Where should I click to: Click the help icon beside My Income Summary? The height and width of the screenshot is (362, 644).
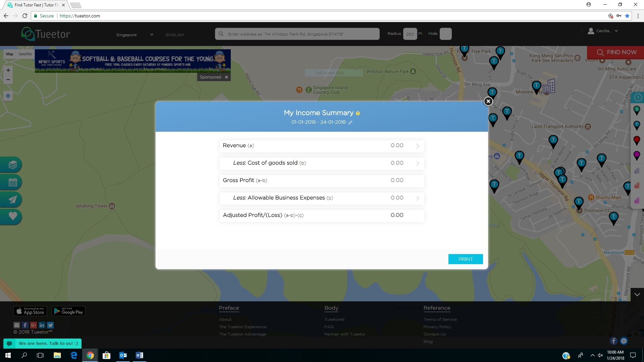(358, 113)
